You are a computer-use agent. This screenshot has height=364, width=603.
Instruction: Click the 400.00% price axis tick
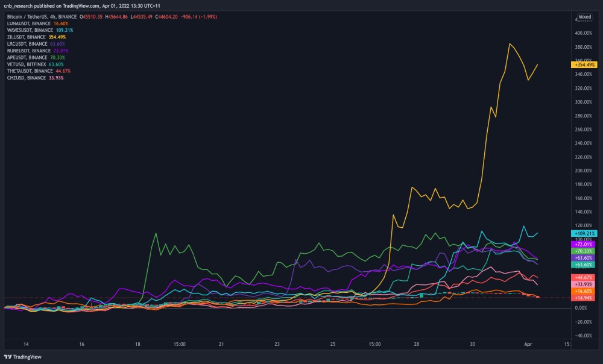point(583,33)
